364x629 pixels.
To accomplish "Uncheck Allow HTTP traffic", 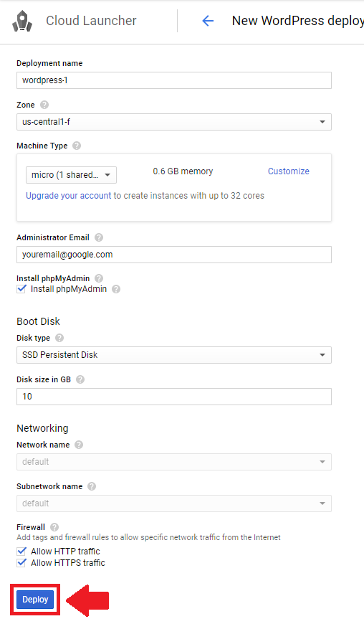I will coord(21,551).
